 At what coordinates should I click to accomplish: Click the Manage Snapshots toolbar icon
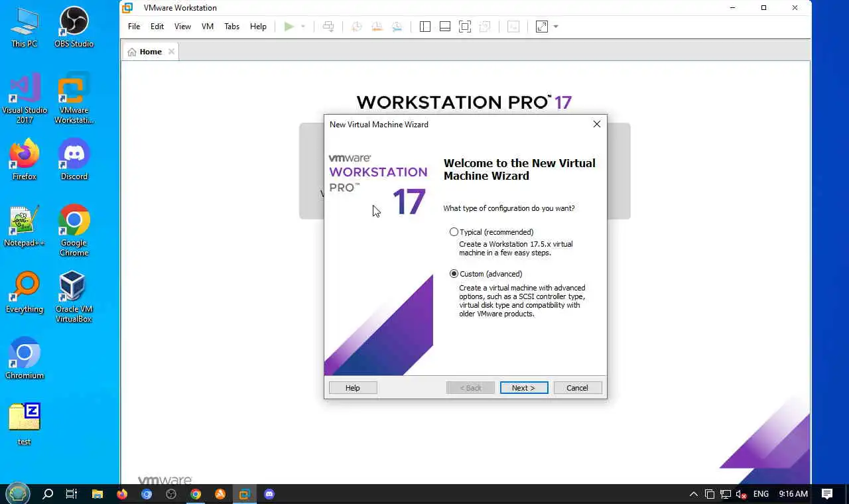(x=397, y=27)
